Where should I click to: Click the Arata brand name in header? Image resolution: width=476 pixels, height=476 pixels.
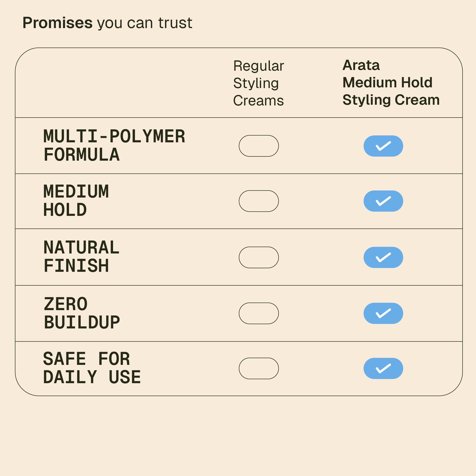point(361,65)
